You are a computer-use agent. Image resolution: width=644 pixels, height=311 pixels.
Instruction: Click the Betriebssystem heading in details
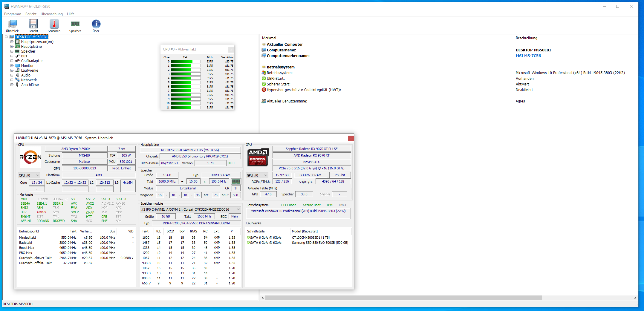tap(281, 67)
